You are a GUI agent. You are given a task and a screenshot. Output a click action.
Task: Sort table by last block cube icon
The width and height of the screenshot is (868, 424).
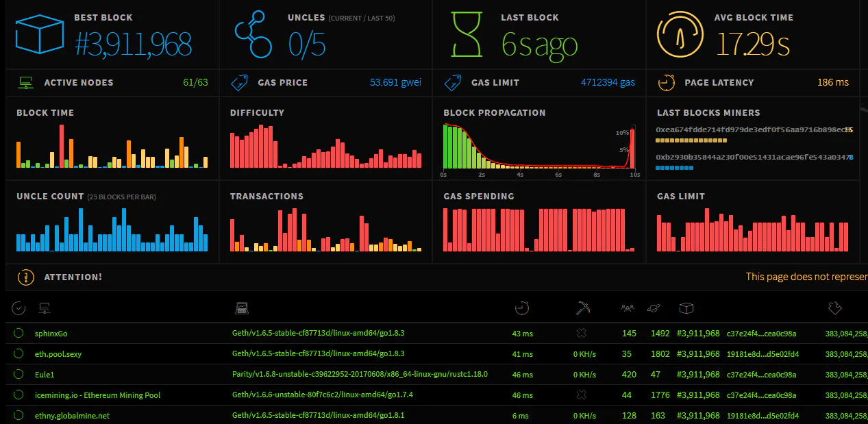(686, 309)
